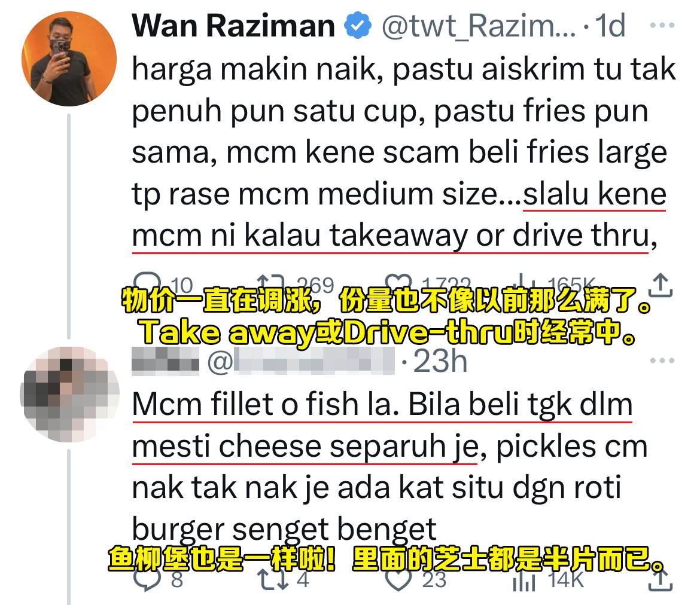Screen dimensions: 700x605
Task: Open Wan Raziman's profile picture
Action: (69, 59)
